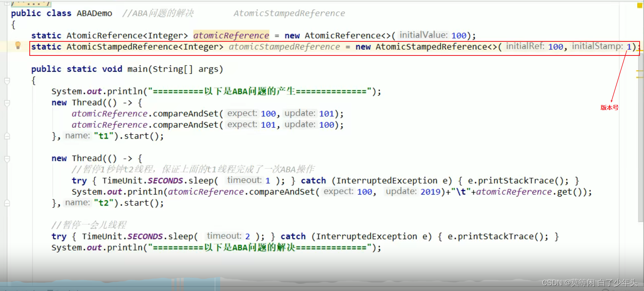644x291 pixels.
Task: Fold the first Thread lambda (t1) block
Action: click(7, 103)
